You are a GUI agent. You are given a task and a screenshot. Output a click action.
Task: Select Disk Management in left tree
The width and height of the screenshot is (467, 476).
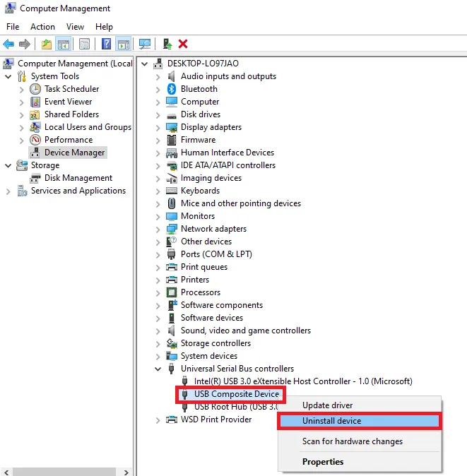[x=78, y=178]
